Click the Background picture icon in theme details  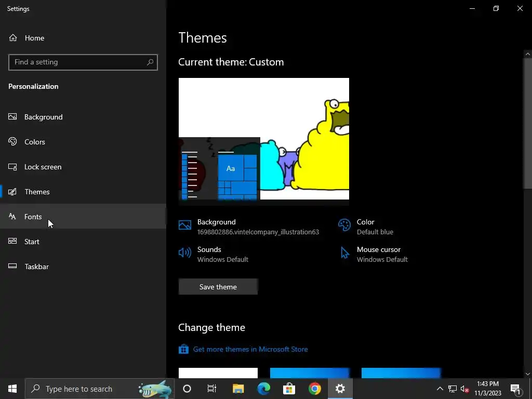185,225
